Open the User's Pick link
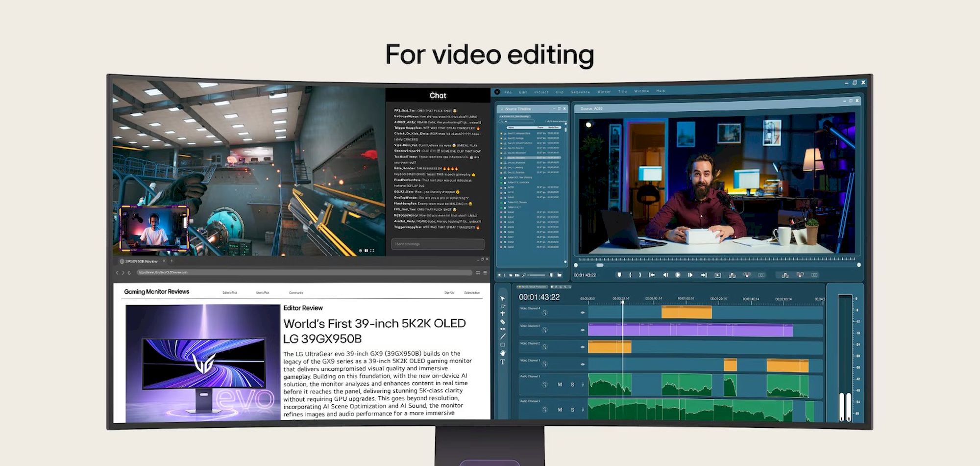The height and width of the screenshot is (466, 980). click(262, 293)
